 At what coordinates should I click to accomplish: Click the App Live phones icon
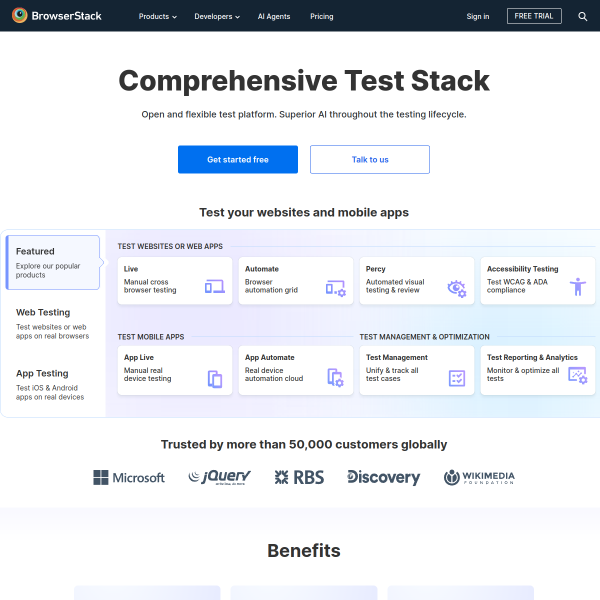215,378
